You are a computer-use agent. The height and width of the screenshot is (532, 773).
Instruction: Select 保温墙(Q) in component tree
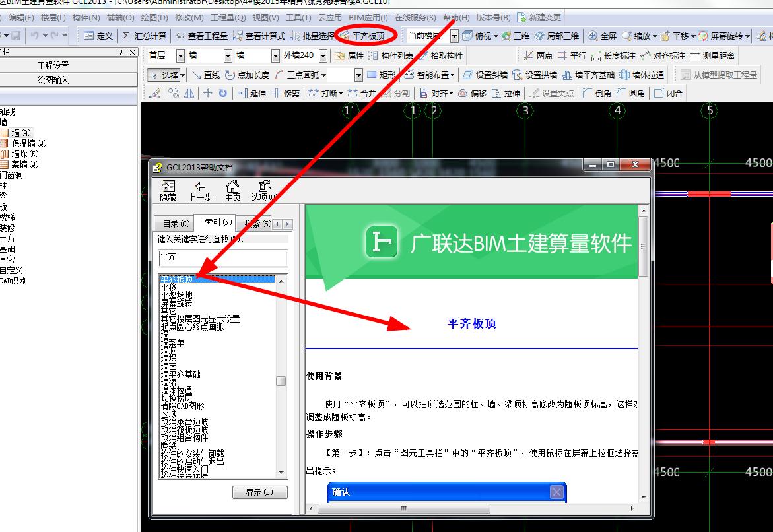tap(24, 143)
